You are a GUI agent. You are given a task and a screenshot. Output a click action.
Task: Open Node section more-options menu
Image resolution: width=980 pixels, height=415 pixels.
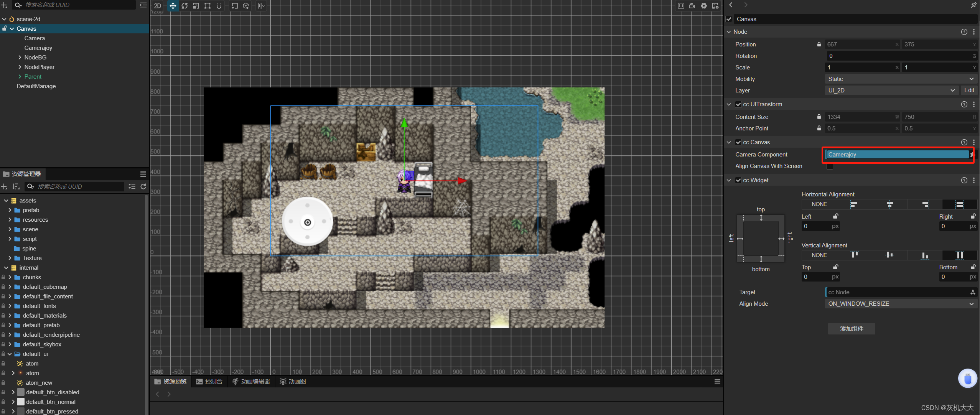click(x=973, y=32)
